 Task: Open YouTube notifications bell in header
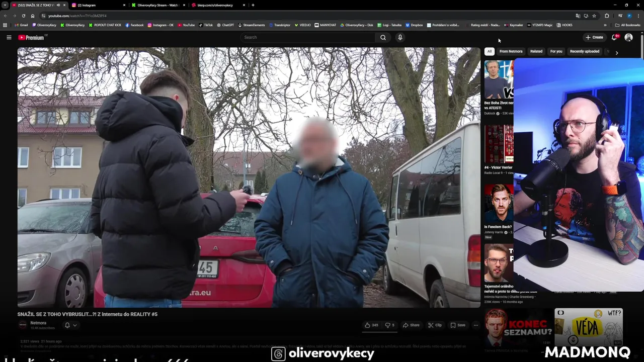tap(614, 37)
